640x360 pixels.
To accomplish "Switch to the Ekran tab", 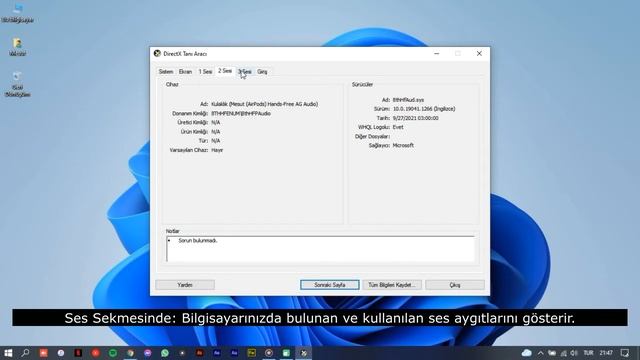I will (185, 71).
